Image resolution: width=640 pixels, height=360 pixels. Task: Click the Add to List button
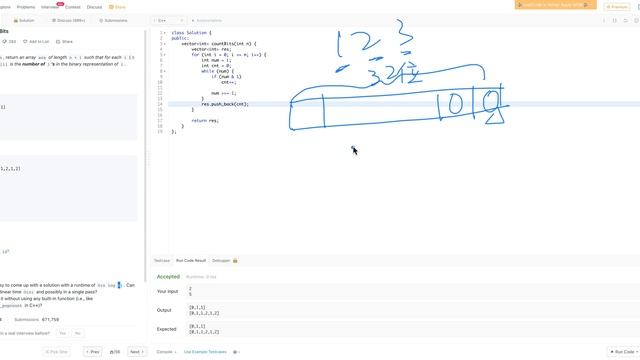pyautogui.click(x=36, y=42)
